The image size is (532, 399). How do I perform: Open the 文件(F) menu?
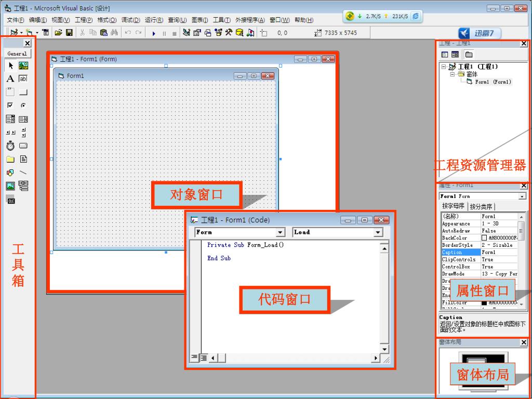[16, 20]
